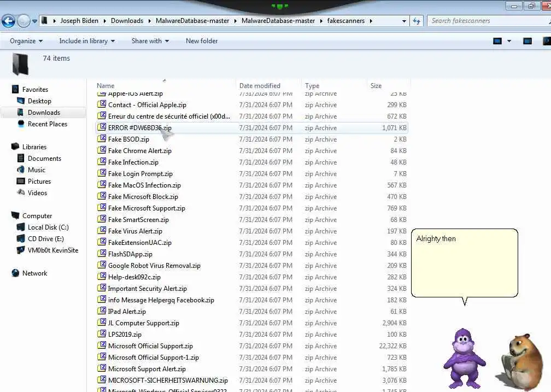Sort by the Date modified column header
Screen dimensions: 551x392
click(260, 85)
